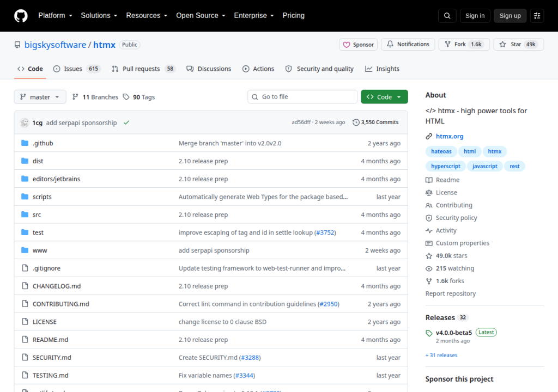Image resolution: width=558 pixels, height=392 pixels.
Task: Click the Go to file search field
Action: pos(302,97)
